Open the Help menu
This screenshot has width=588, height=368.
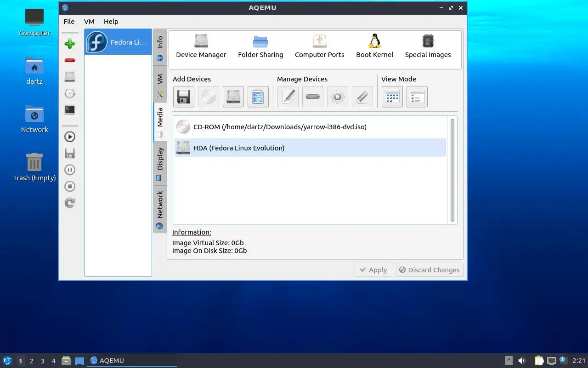(111, 21)
